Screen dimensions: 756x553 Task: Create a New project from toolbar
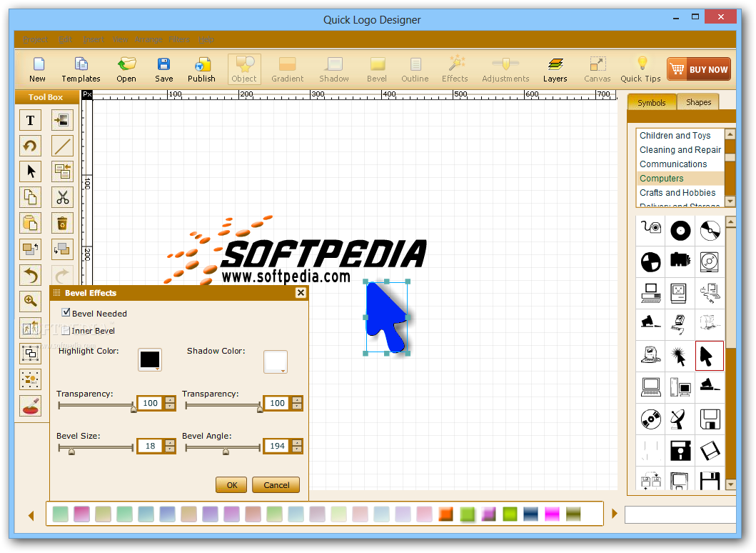click(37, 69)
